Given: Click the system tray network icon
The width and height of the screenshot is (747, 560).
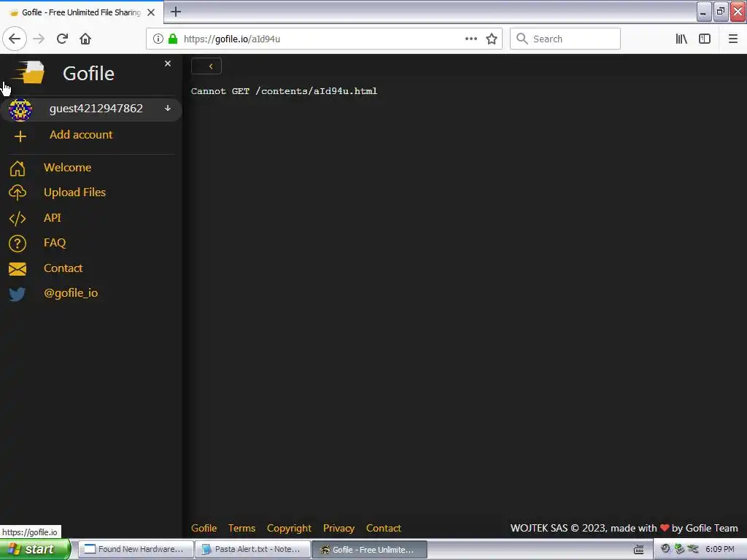Looking at the screenshot, I should [x=679, y=549].
